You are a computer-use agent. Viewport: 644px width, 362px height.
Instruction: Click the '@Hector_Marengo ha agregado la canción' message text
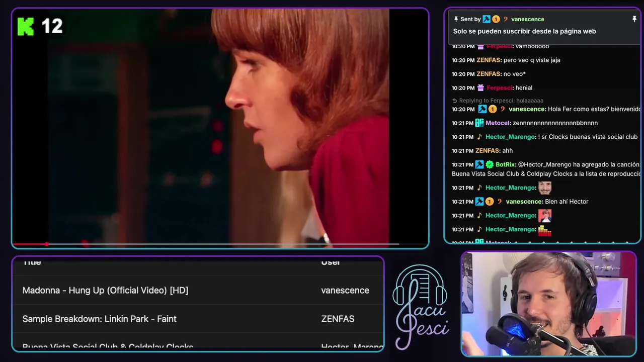click(579, 164)
